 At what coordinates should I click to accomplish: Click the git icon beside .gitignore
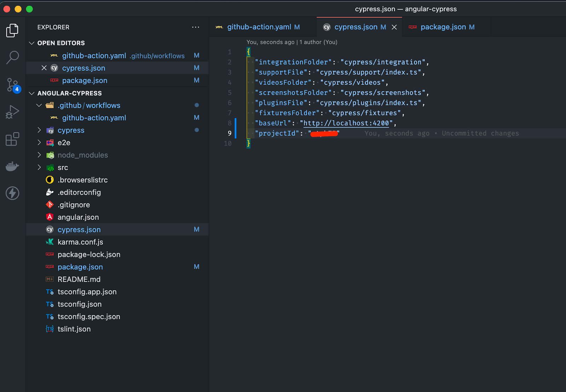(50, 205)
